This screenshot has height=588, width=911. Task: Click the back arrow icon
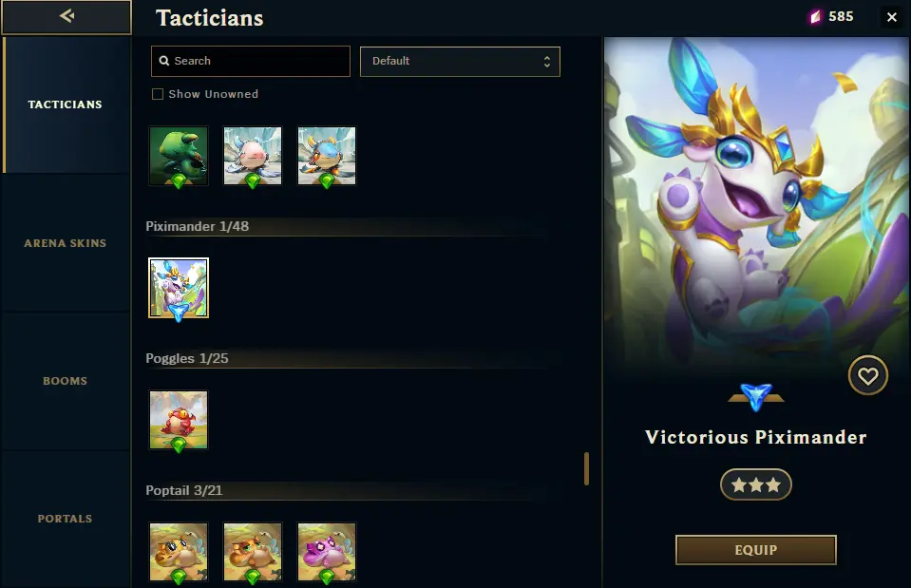coord(66,16)
